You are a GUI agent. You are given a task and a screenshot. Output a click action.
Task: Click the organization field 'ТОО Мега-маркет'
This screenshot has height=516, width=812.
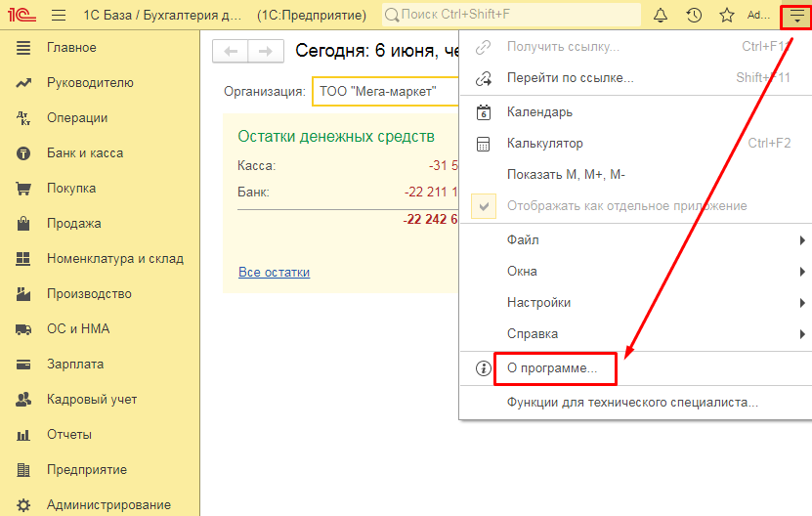tap(383, 92)
